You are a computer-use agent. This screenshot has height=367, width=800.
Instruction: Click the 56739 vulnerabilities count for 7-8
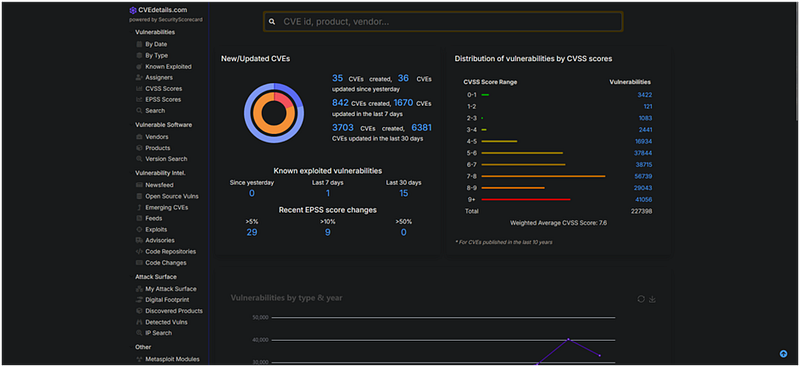[643, 177]
